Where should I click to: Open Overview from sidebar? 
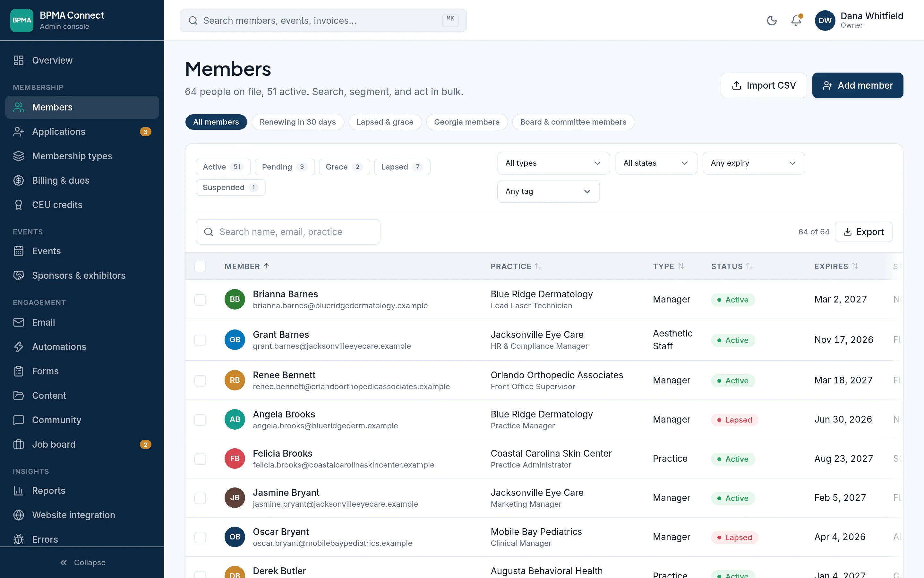click(x=82, y=60)
